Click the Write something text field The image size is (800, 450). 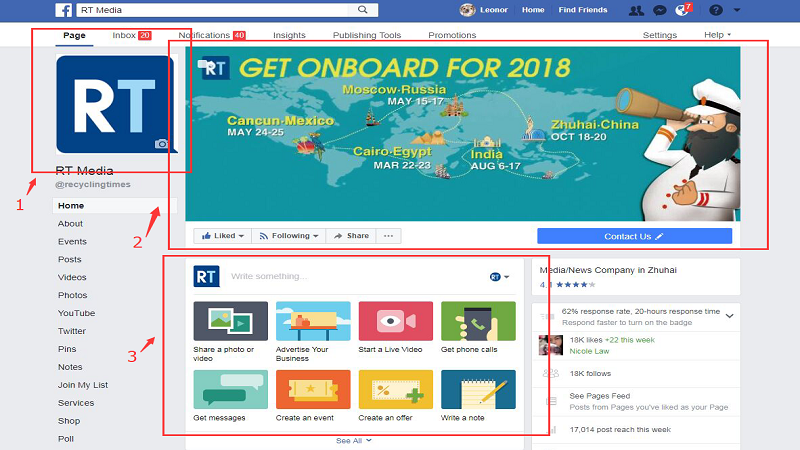[350, 276]
